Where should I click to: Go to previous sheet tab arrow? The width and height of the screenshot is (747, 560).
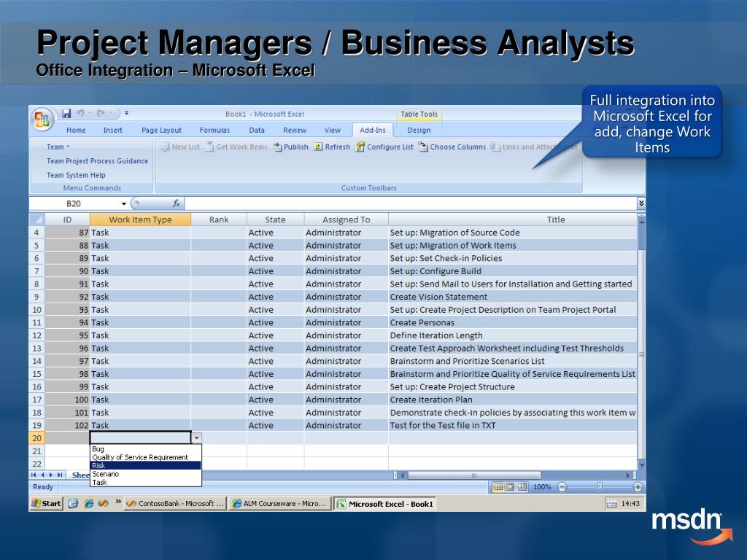pyautogui.click(x=42, y=475)
